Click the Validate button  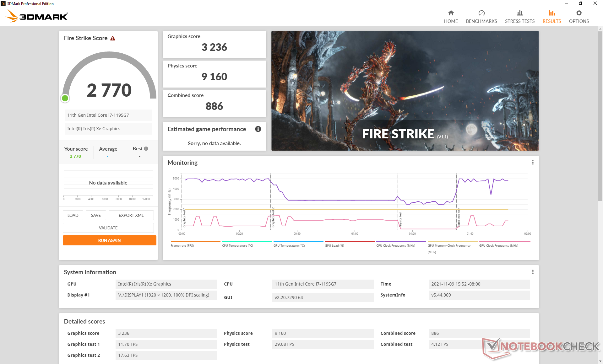108,228
